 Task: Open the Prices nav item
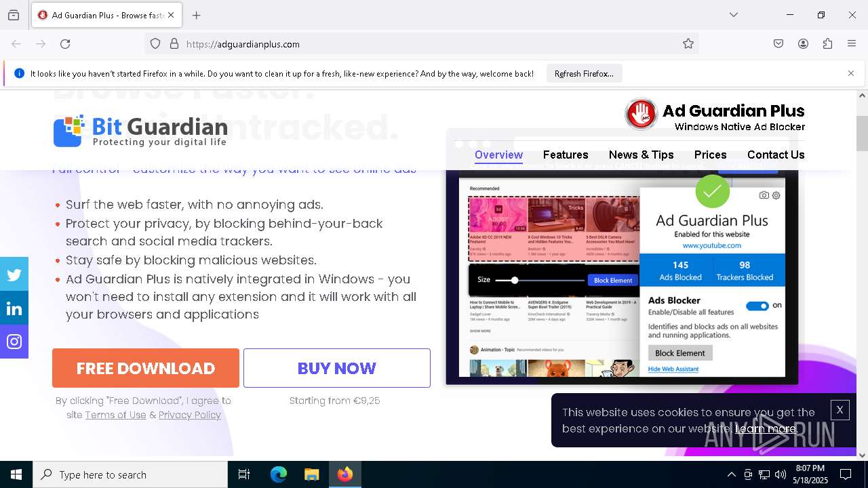710,155
